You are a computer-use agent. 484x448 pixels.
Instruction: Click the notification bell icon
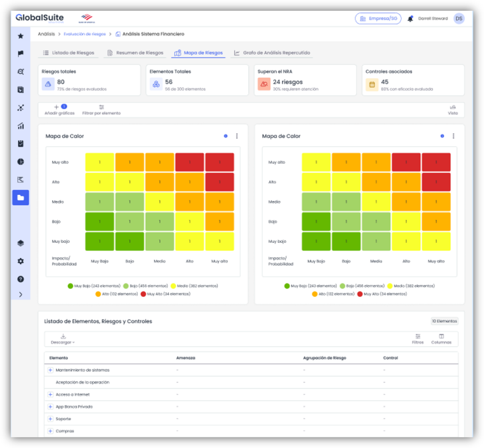(410, 19)
